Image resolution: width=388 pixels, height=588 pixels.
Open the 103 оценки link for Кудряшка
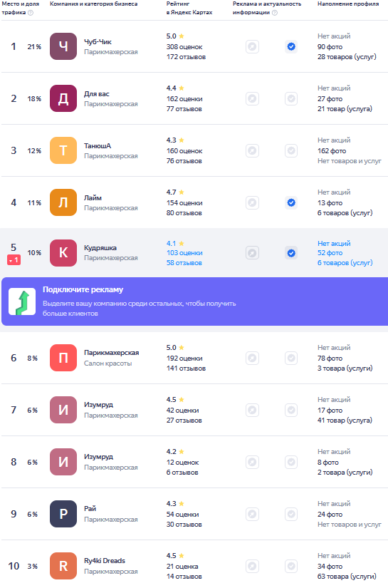184,253
